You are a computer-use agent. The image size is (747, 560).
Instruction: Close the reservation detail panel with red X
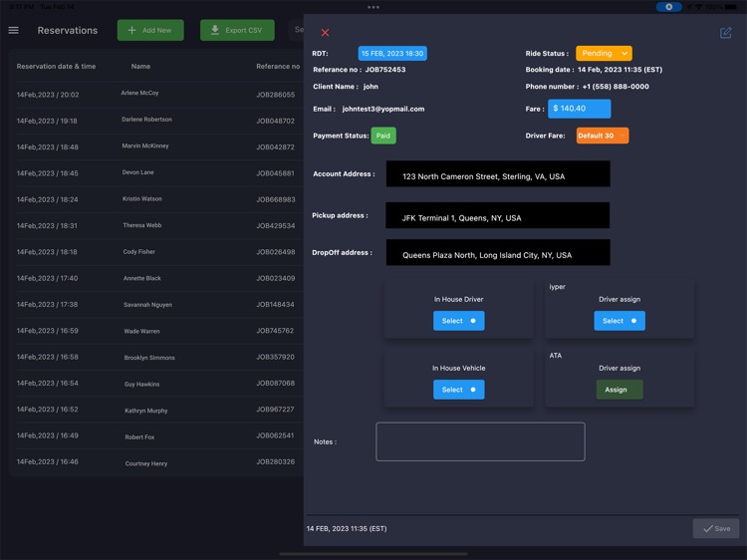click(x=325, y=33)
